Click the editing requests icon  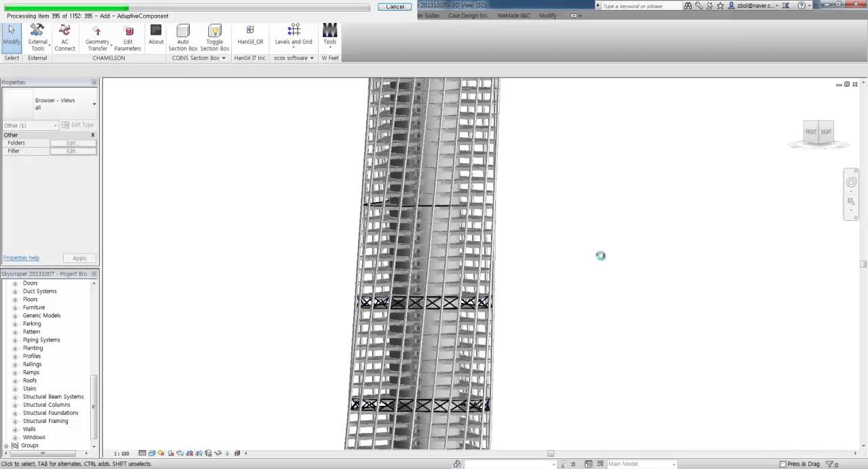pos(564,464)
